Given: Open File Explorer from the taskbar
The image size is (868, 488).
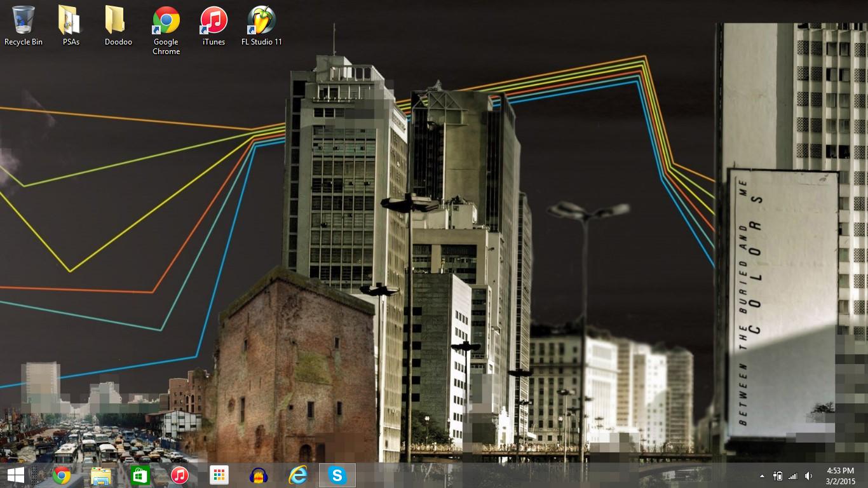Looking at the screenshot, I should click(101, 475).
